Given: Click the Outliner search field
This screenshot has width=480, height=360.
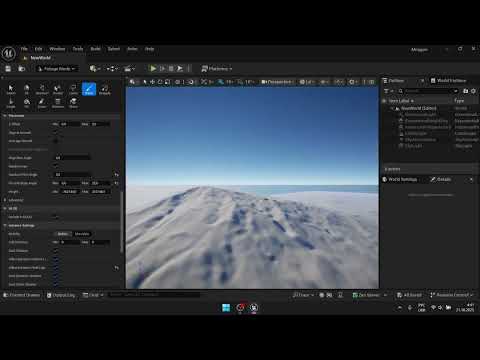Looking at the screenshot, I should coord(428,91).
